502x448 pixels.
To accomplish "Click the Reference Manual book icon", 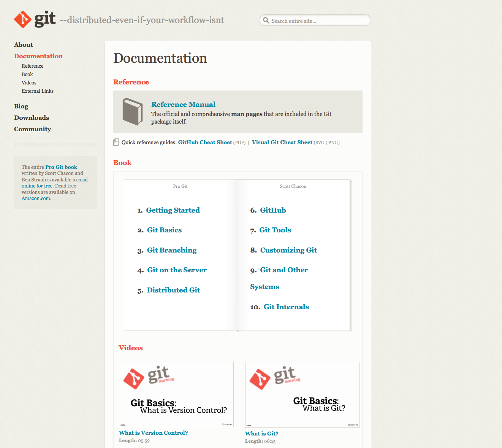I will point(132,112).
